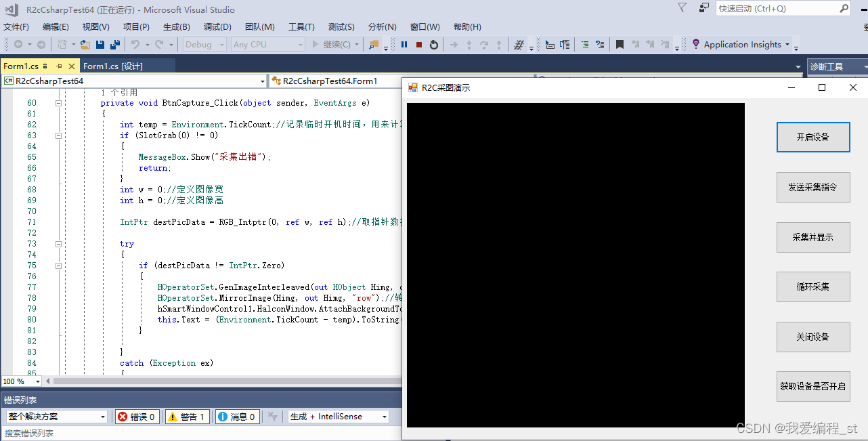Image resolution: width=868 pixels, height=441 pixels.
Task: Click 循环采集 button in R2C window
Action: [x=813, y=287]
